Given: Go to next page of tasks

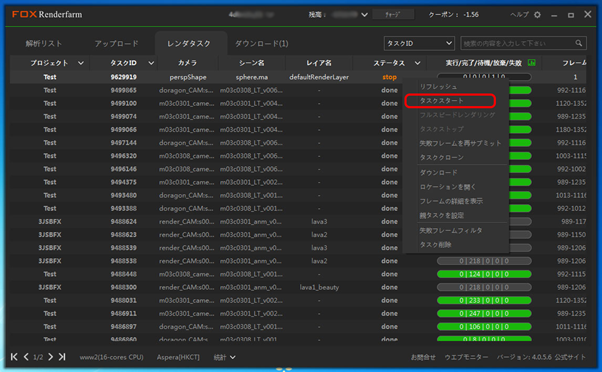Looking at the screenshot, I should click(51, 357).
